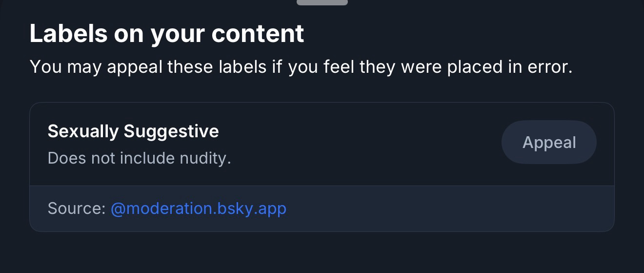Appeal the Sexually Suggestive label
644x273 pixels.
click(x=549, y=142)
